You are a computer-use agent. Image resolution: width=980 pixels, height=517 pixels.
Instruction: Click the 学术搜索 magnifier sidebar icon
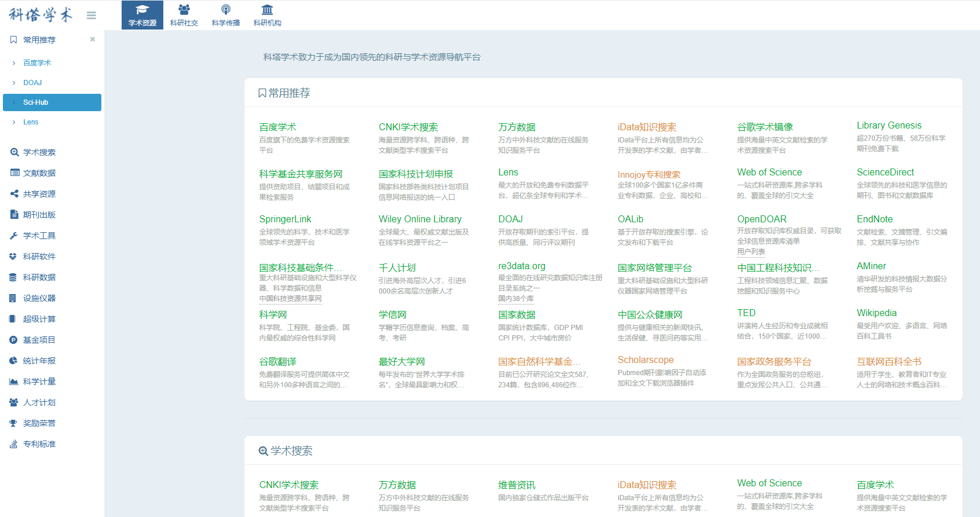pos(14,152)
